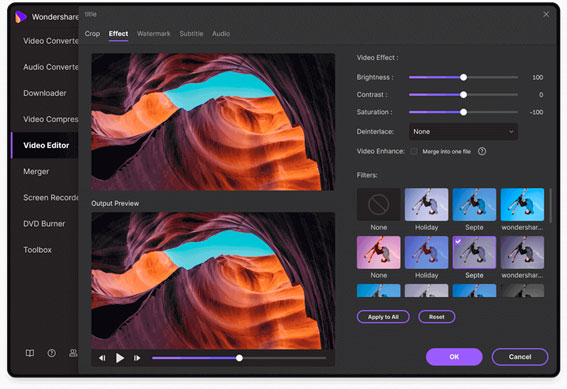Click the Wondershare logo icon
The width and height of the screenshot is (567, 389).
click(x=21, y=17)
